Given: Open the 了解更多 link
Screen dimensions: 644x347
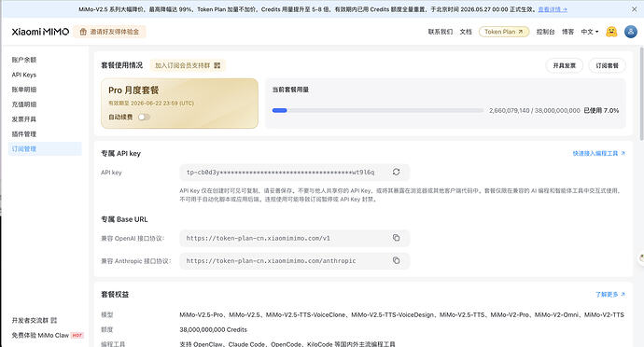Looking at the screenshot, I should click(610, 295).
